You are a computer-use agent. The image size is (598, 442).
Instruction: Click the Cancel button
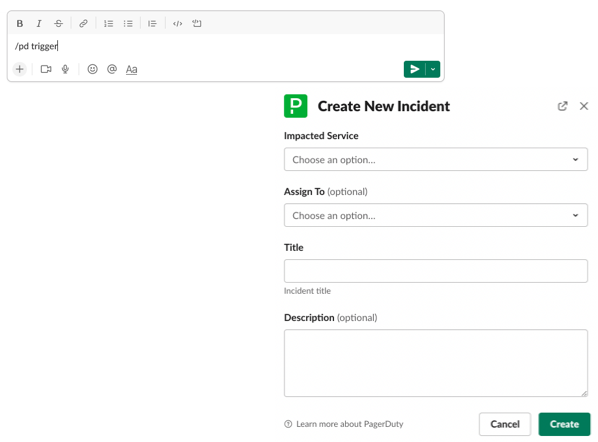click(505, 424)
